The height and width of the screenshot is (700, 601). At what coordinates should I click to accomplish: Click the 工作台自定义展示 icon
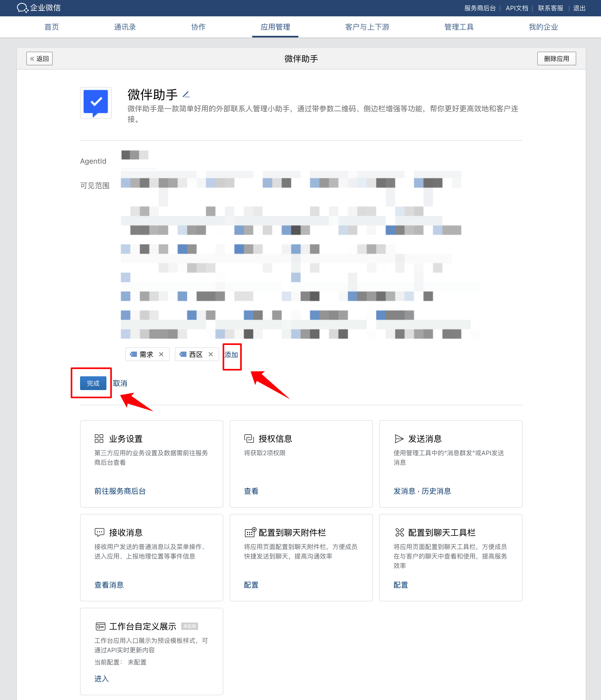(x=100, y=626)
